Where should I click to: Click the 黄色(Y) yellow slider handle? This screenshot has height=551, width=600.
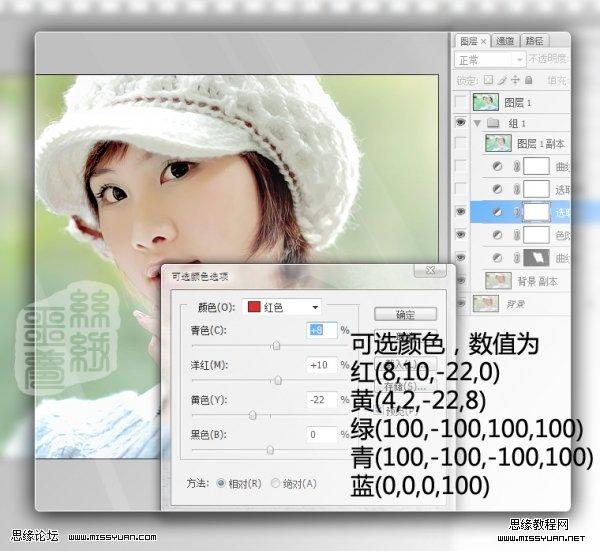[x=252, y=412]
